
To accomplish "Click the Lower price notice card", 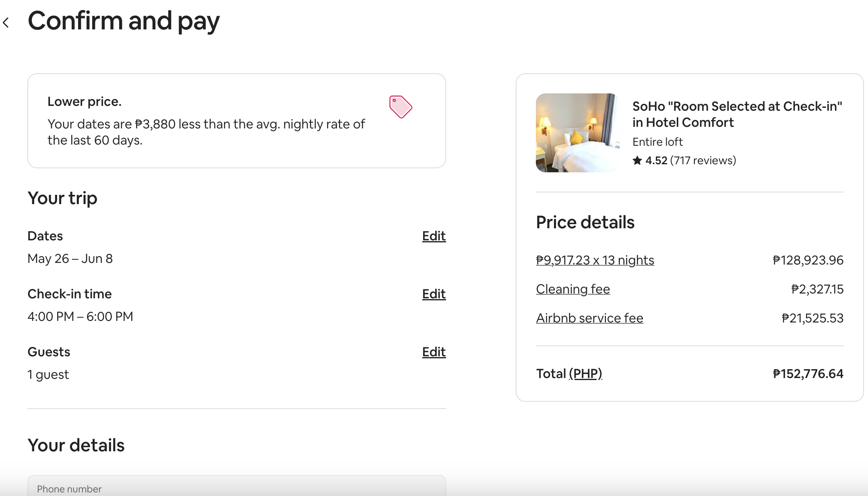I will pyautogui.click(x=236, y=121).
